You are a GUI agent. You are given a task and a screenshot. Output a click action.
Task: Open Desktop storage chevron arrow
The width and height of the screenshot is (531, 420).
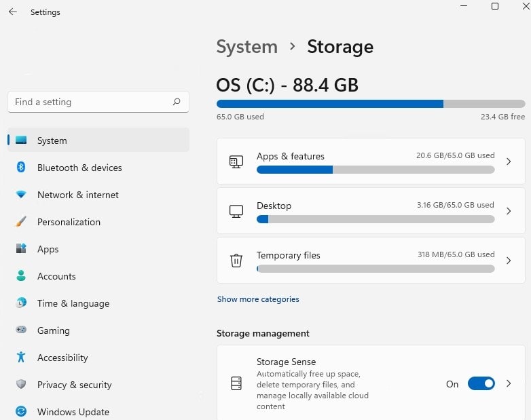(x=509, y=211)
